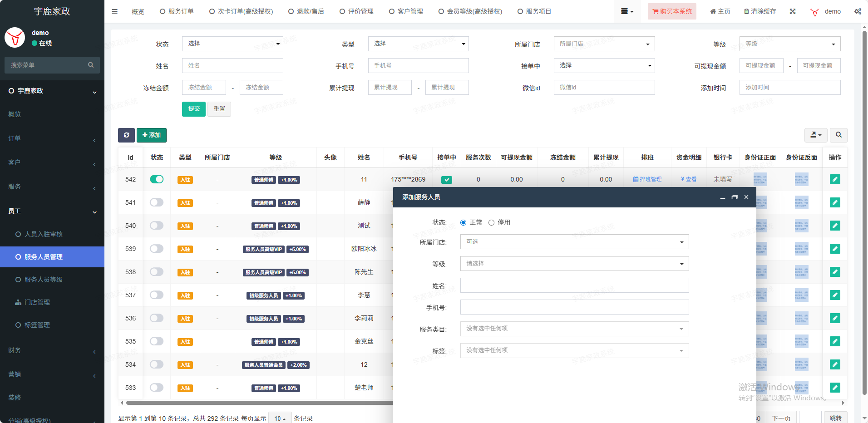This screenshot has width=868, height=423.
Task: Click the horizontal scrollbar below the table
Action: [x=259, y=403]
